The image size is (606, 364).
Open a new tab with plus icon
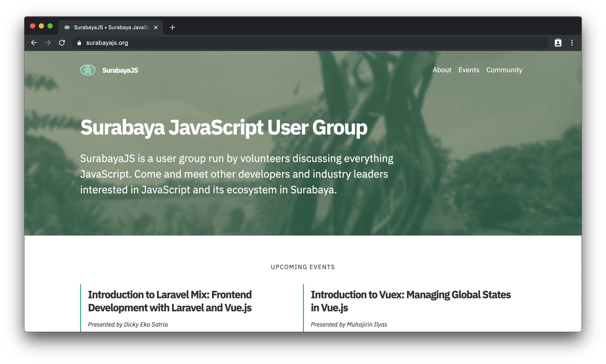(172, 27)
